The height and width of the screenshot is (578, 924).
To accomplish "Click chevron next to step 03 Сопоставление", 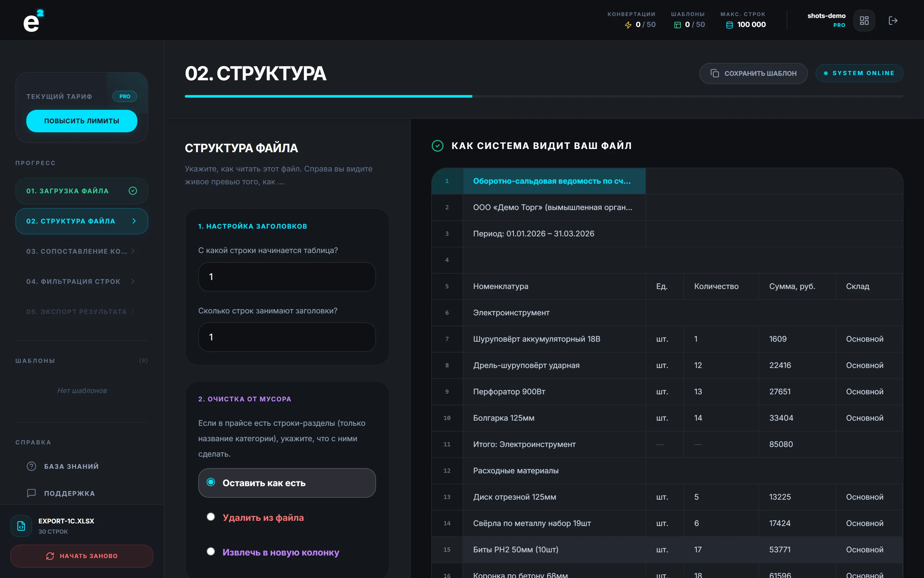I will (133, 251).
